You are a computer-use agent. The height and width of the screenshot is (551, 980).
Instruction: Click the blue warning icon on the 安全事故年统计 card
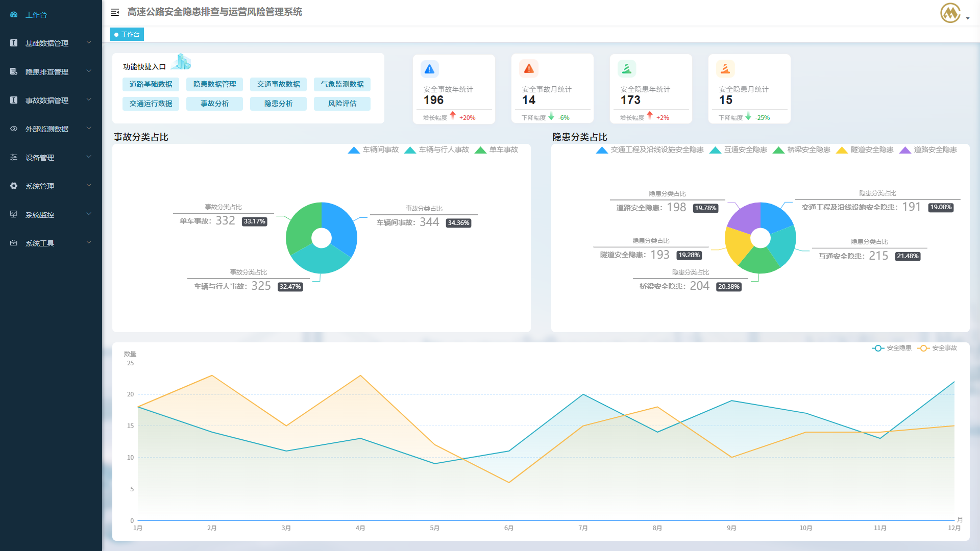pyautogui.click(x=430, y=69)
